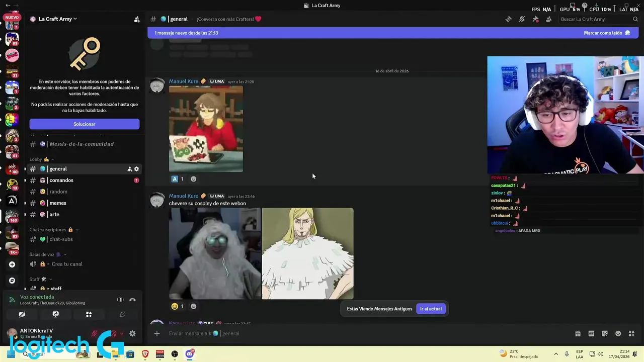
Task: Open activities button in voice panel
Action: (89, 314)
